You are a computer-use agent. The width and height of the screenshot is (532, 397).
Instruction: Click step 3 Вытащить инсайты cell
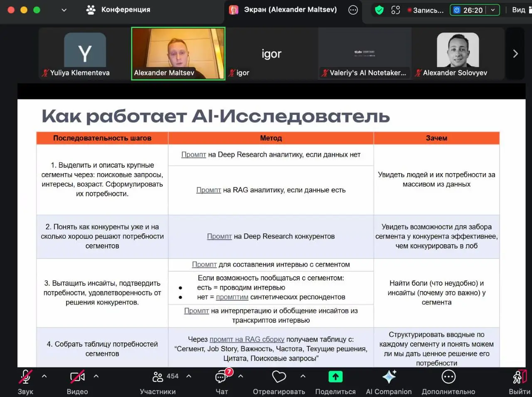tap(102, 293)
